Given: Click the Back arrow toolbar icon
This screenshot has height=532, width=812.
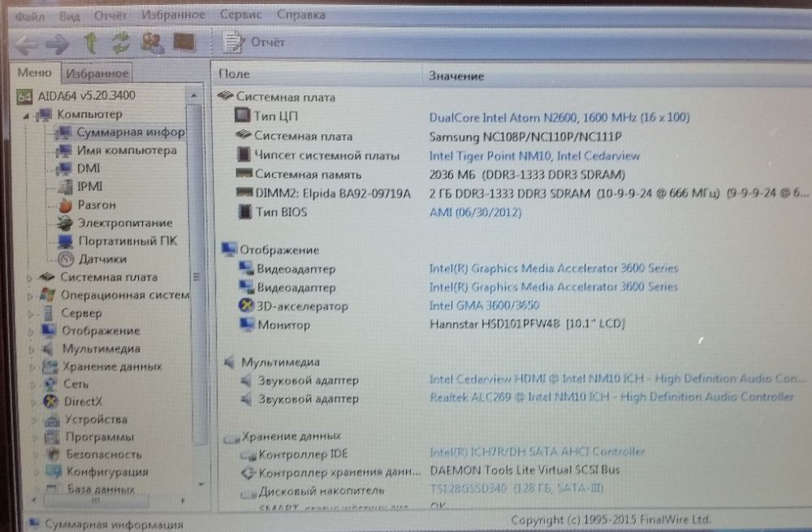Looking at the screenshot, I should pos(26,44).
